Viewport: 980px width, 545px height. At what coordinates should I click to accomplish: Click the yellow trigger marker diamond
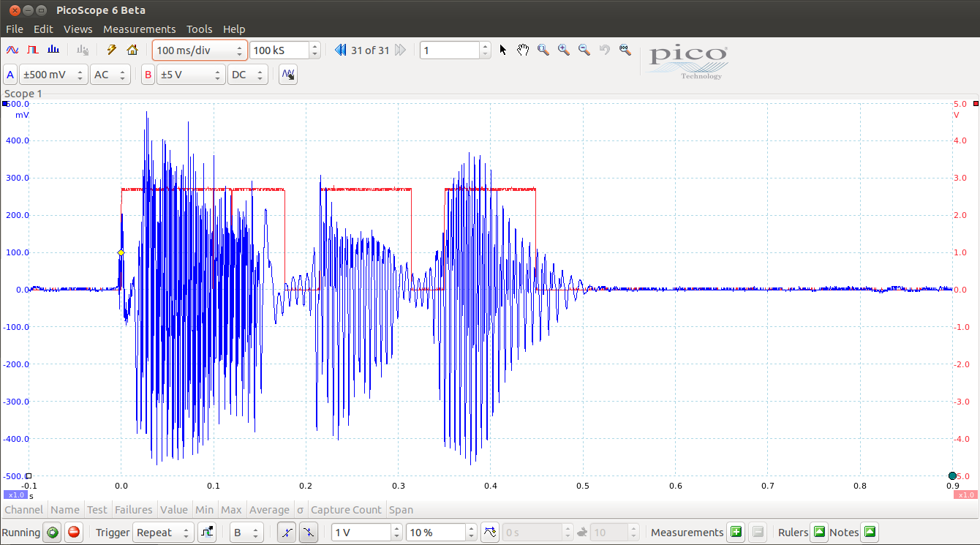click(x=121, y=252)
